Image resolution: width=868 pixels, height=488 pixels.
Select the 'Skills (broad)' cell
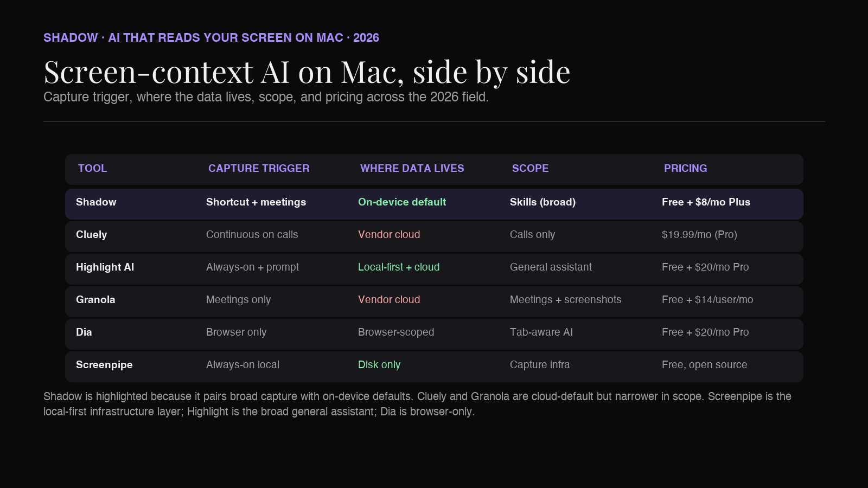pos(542,202)
